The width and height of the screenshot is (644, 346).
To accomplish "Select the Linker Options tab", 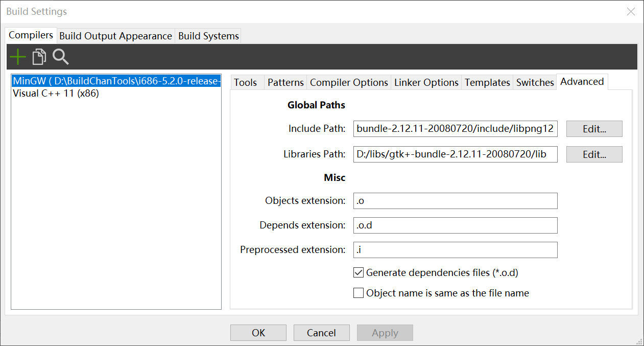I will 426,82.
